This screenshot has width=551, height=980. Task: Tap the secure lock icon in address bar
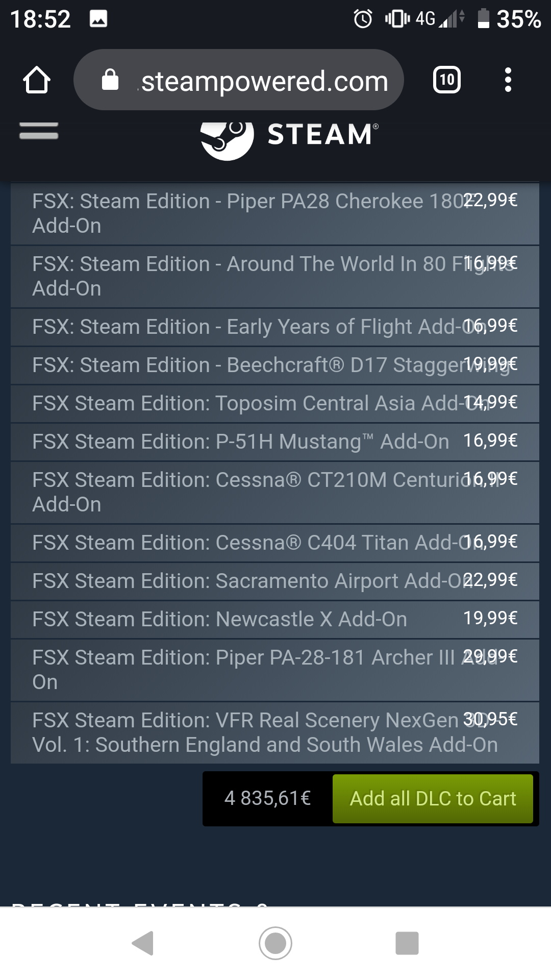[x=110, y=80]
